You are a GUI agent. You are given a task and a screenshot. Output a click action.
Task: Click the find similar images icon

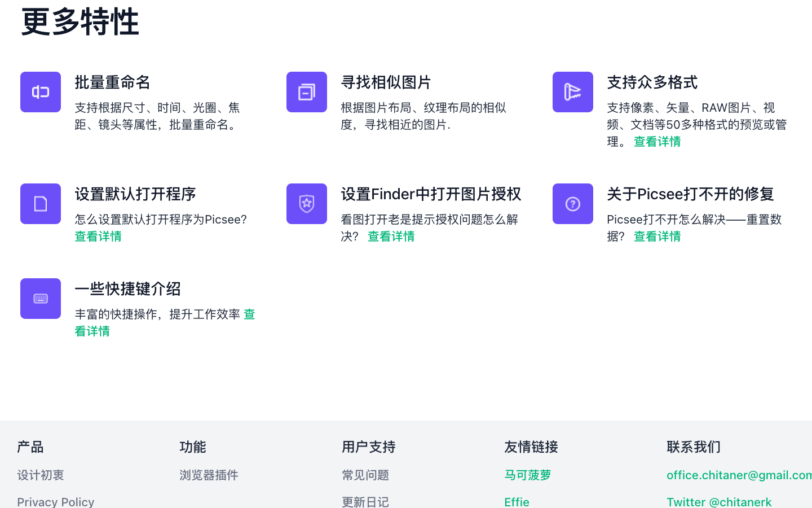coord(306,92)
